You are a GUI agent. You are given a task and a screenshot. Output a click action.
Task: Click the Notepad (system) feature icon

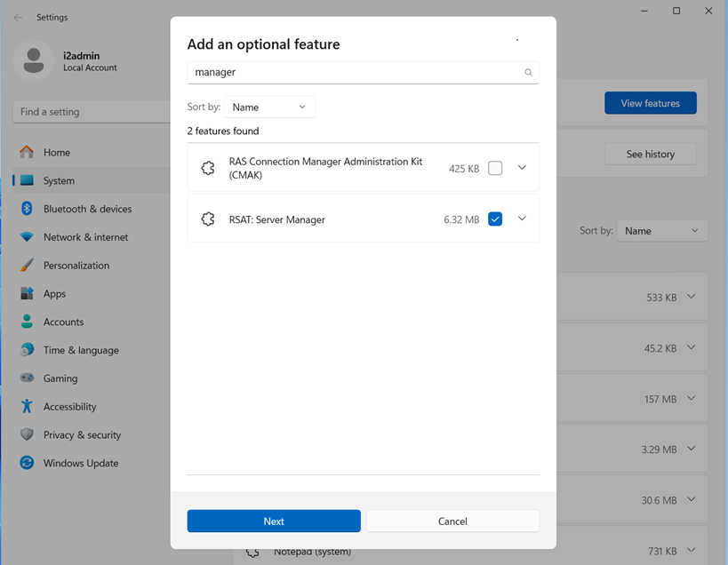252,553
